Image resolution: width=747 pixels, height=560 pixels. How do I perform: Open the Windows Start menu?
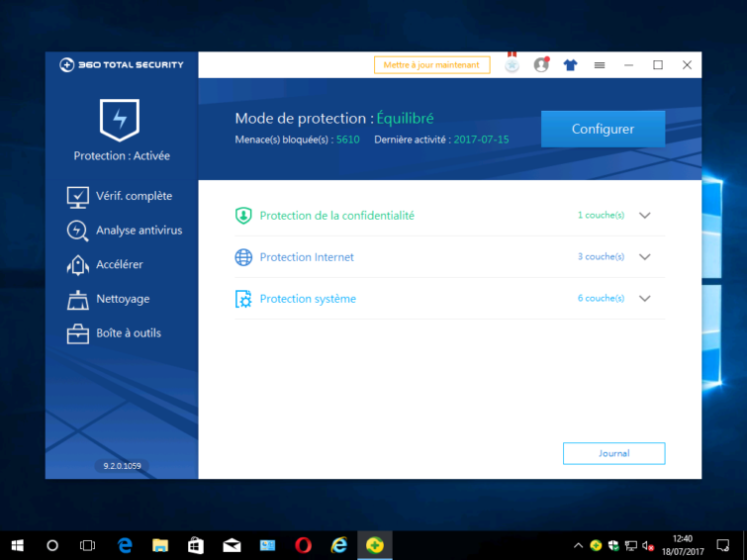(x=17, y=545)
